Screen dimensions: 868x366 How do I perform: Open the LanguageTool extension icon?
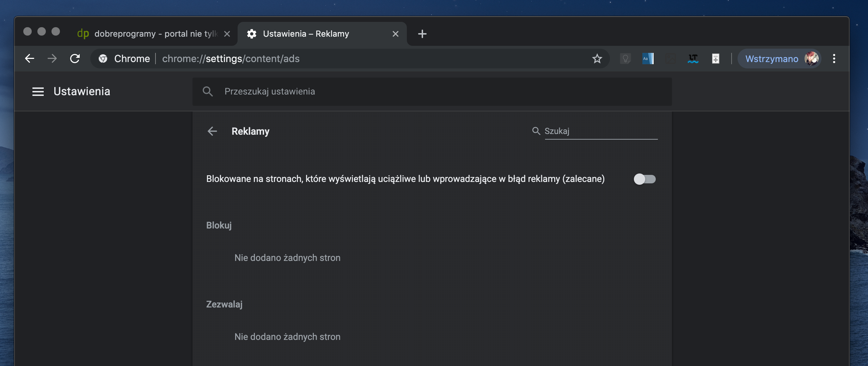click(693, 59)
